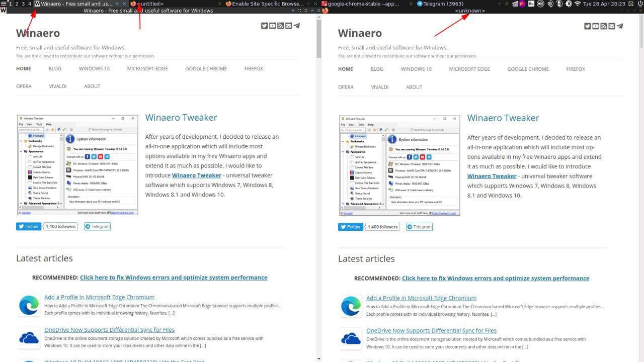Click the date and time clock in panel
Viewport: 644px width, 362px height.
[604, 4]
